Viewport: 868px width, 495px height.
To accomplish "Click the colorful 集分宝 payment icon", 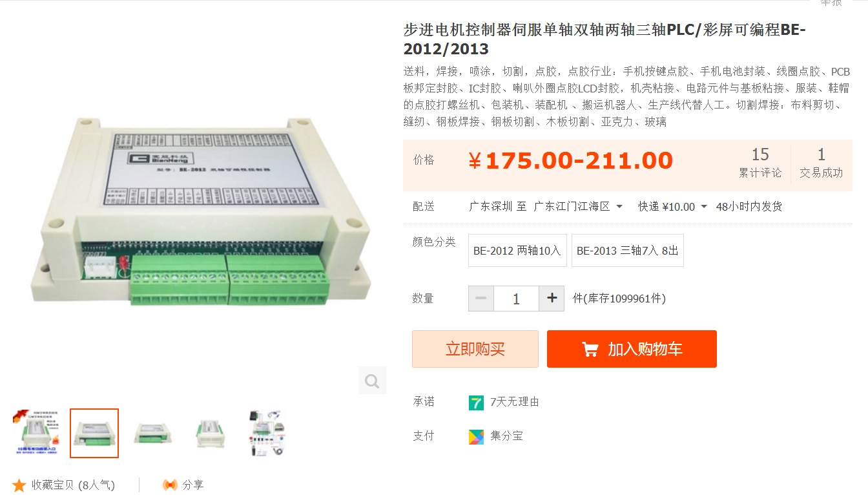I will pyautogui.click(x=476, y=437).
